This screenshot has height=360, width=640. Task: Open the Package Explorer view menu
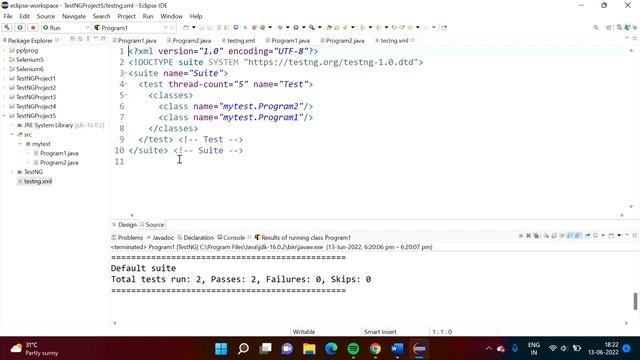point(88,39)
